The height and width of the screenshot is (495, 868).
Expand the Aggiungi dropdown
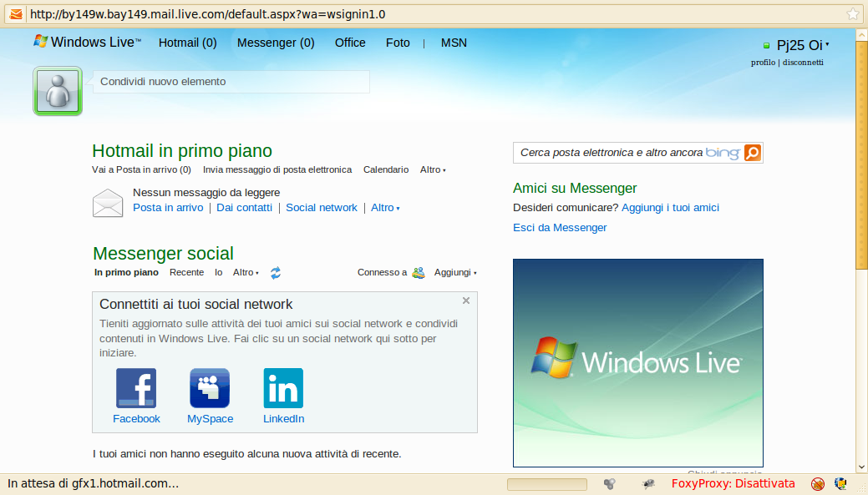455,273
